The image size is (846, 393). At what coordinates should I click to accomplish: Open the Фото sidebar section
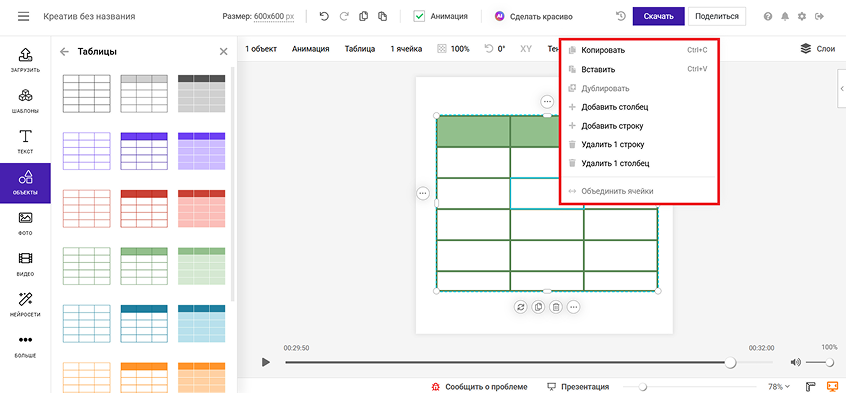pos(25,224)
